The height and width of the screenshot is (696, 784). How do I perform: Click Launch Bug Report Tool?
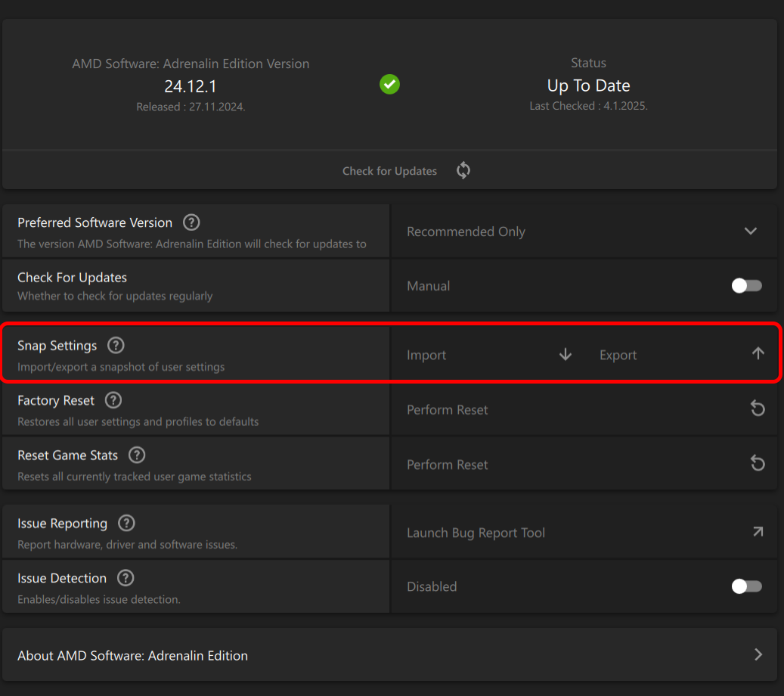[x=584, y=533]
